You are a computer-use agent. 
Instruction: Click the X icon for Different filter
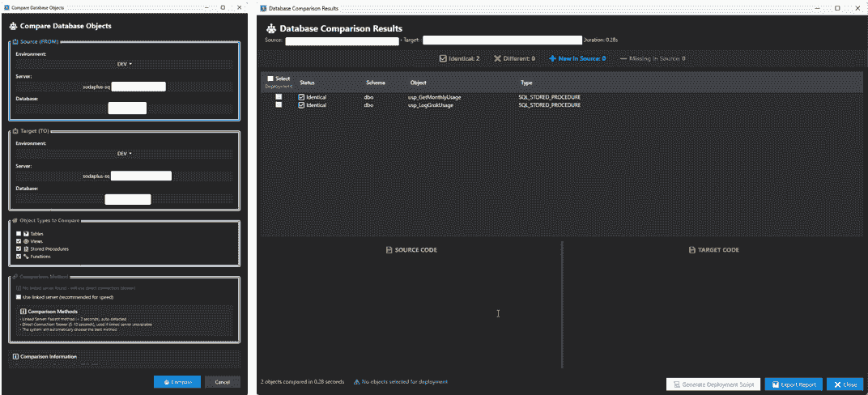tap(498, 59)
